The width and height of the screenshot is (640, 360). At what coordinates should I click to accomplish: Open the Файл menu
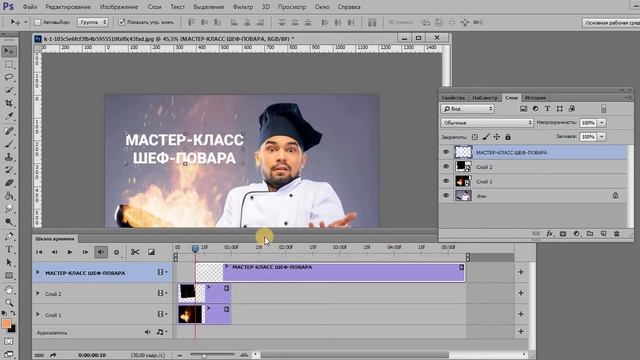pos(30,7)
